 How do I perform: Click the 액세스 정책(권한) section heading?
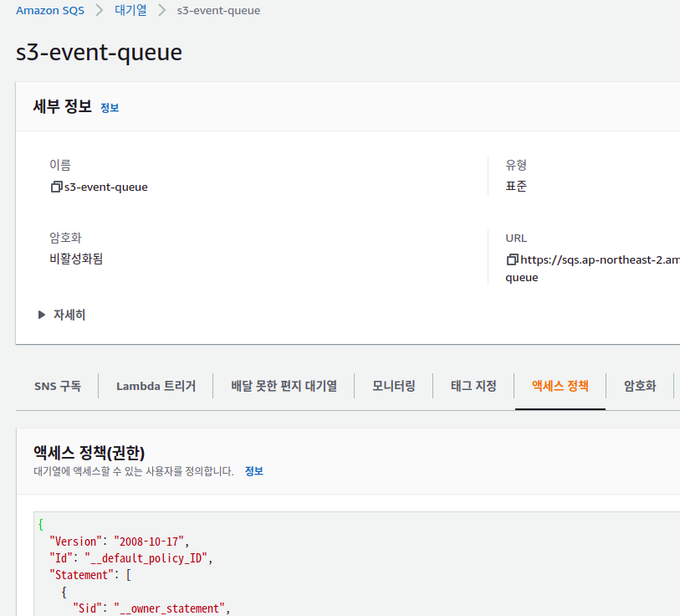tap(89, 452)
